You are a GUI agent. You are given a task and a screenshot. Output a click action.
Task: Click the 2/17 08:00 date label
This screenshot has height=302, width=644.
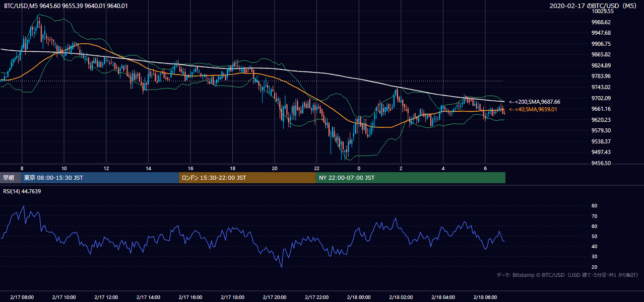click(x=22, y=297)
